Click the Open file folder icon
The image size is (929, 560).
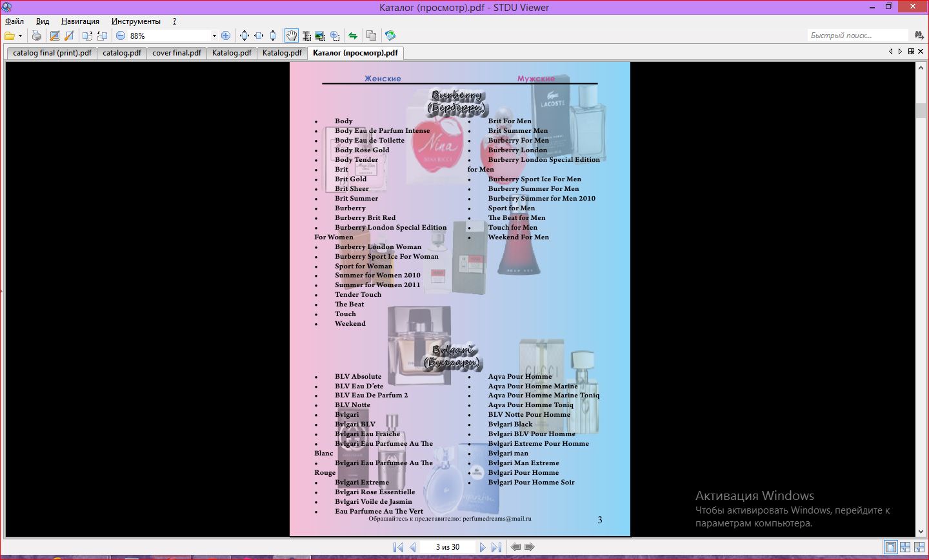click(10, 35)
